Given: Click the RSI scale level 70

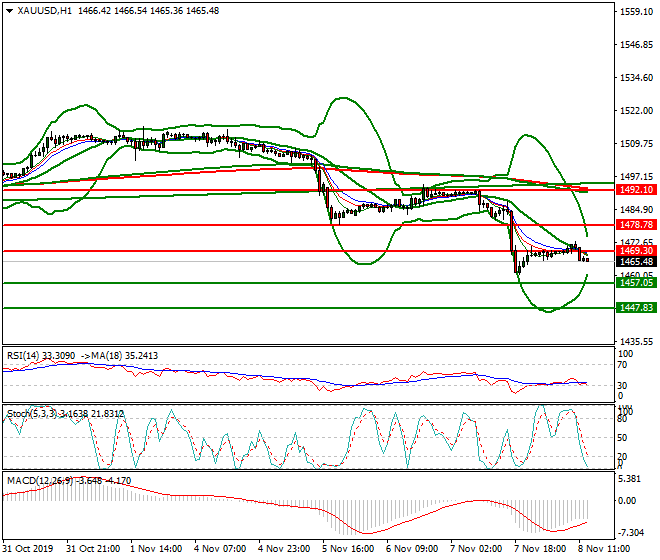Looking at the screenshot, I should tap(622, 365).
